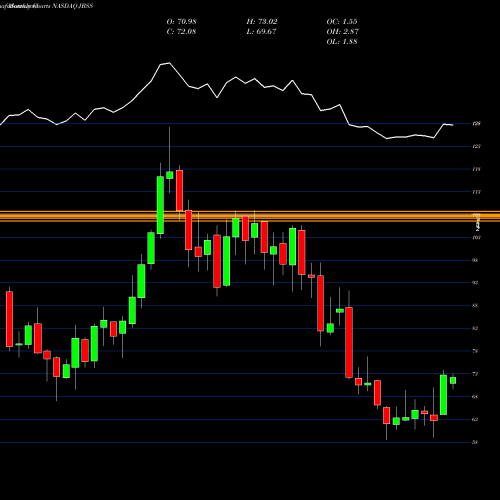Click the 78 price axis label

(476, 351)
